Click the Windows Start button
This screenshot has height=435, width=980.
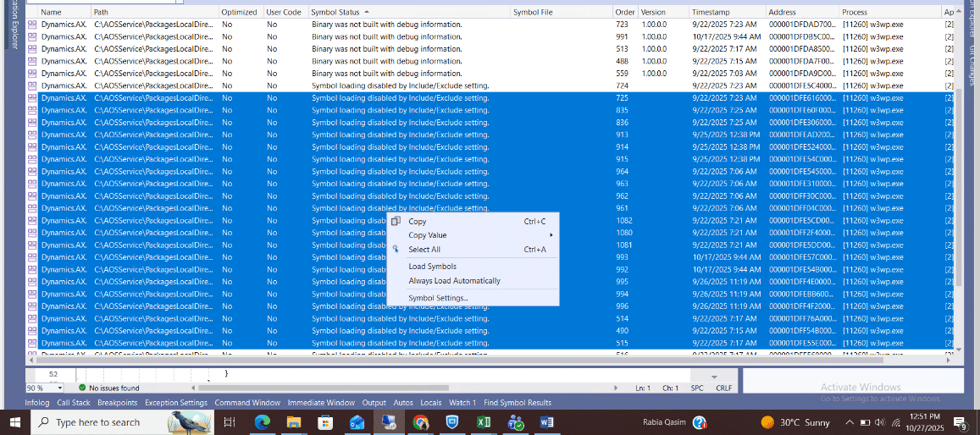14,422
